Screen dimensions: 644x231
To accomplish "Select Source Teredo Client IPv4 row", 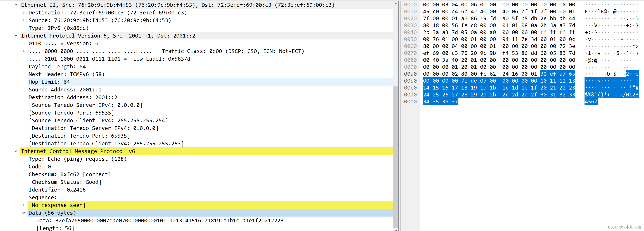I will coord(98,121).
